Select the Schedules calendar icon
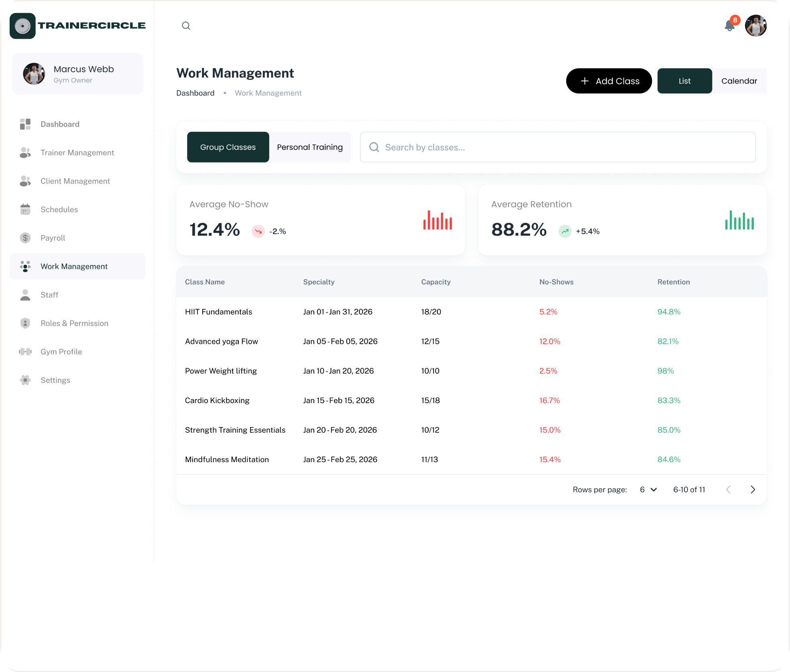 point(25,209)
